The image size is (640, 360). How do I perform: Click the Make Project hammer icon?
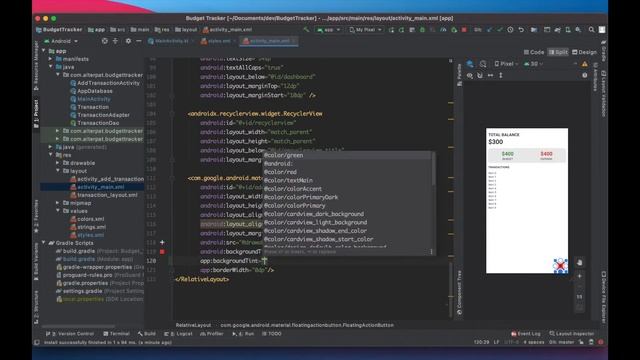[x=306, y=30]
